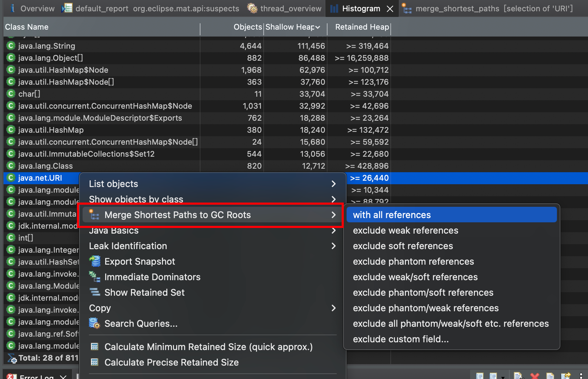Switch to the merge_shortest_paths tab

point(488,8)
